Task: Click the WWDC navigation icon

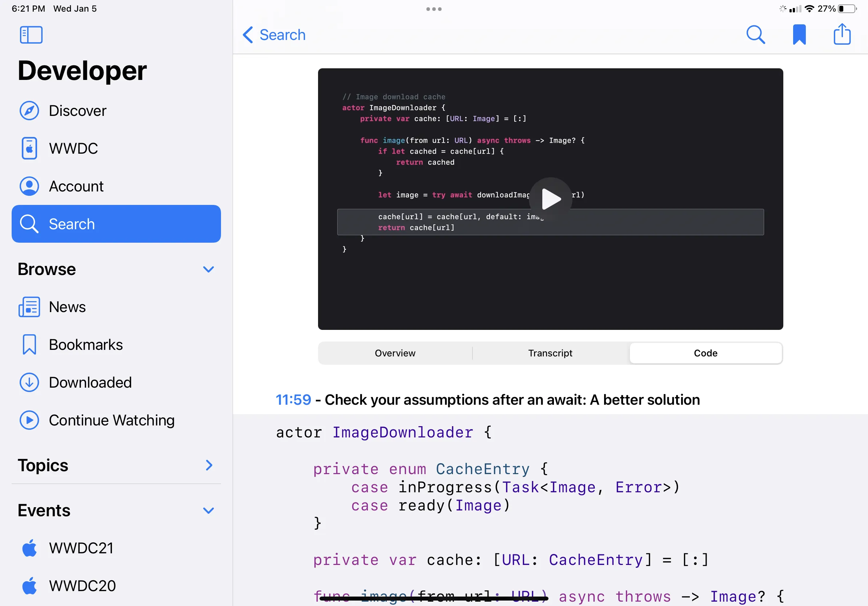Action: [29, 148]
